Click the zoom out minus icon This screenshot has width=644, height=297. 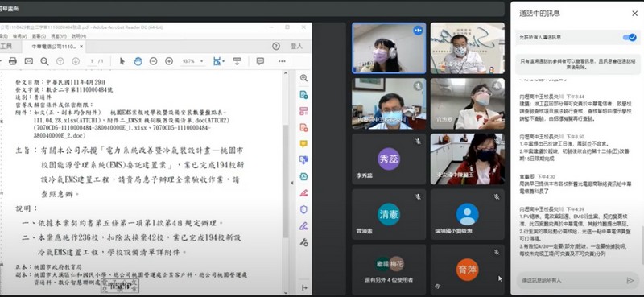coord(153,61)
